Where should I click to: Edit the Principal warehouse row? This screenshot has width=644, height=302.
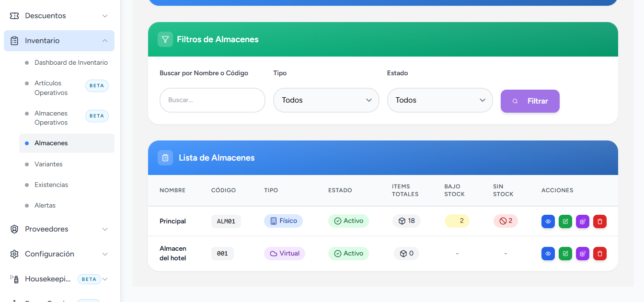point(565,221)
